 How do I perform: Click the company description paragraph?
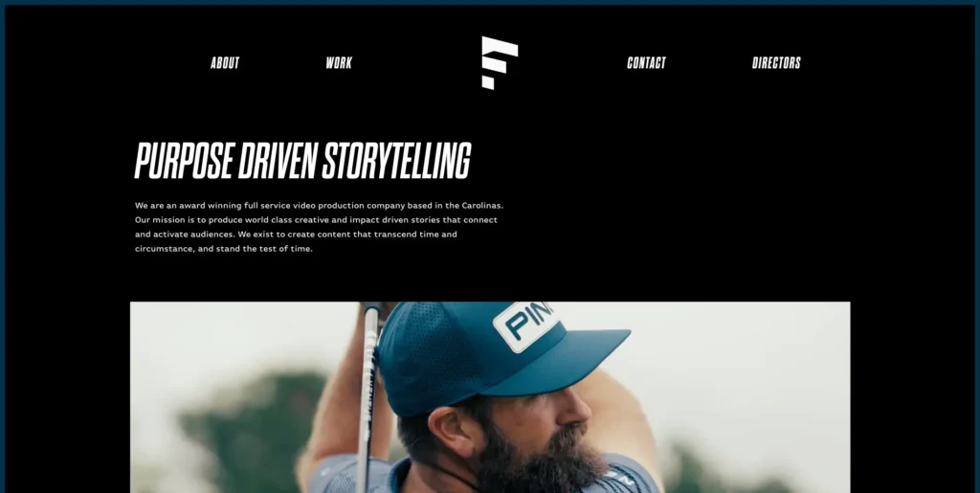click(x=320, y=227)
